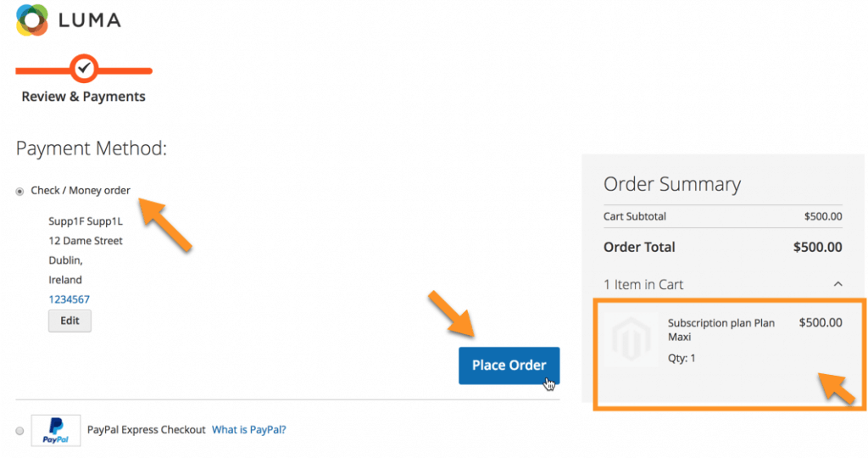Click the Place Order button
Screen dimensions: 868x458
509,366
